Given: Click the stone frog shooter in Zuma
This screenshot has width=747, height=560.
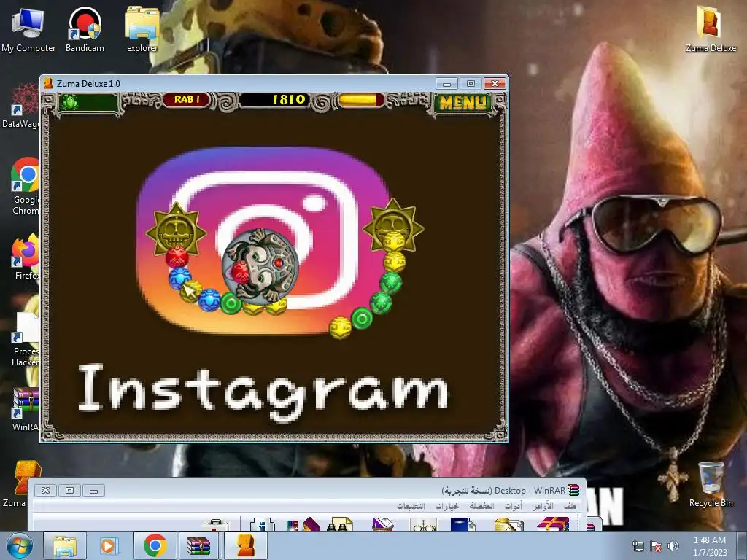Looking at the screenshot, I should tap(260, 265).
